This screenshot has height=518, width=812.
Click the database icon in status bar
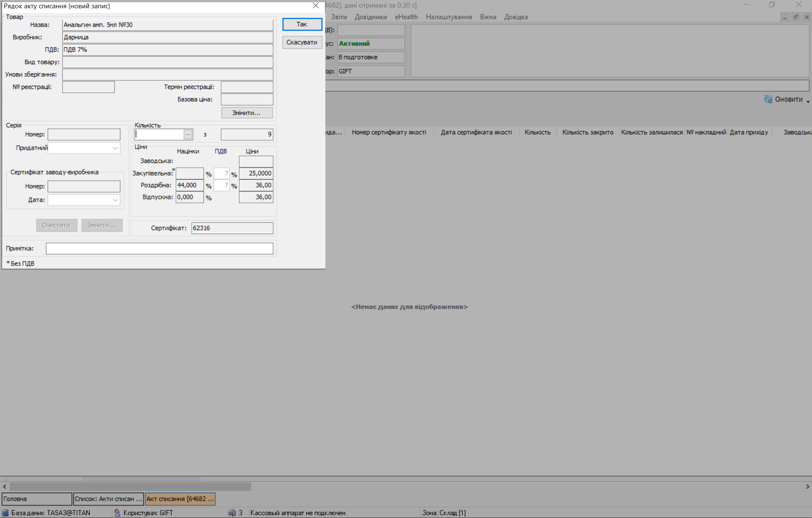click(5, 513)
